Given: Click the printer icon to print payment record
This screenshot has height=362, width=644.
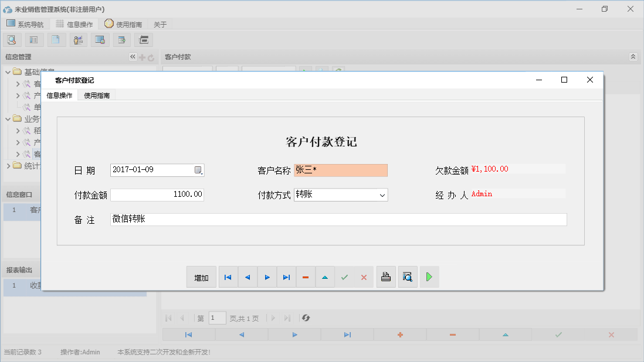Looking at the screenshot, I should coord(386,276).
